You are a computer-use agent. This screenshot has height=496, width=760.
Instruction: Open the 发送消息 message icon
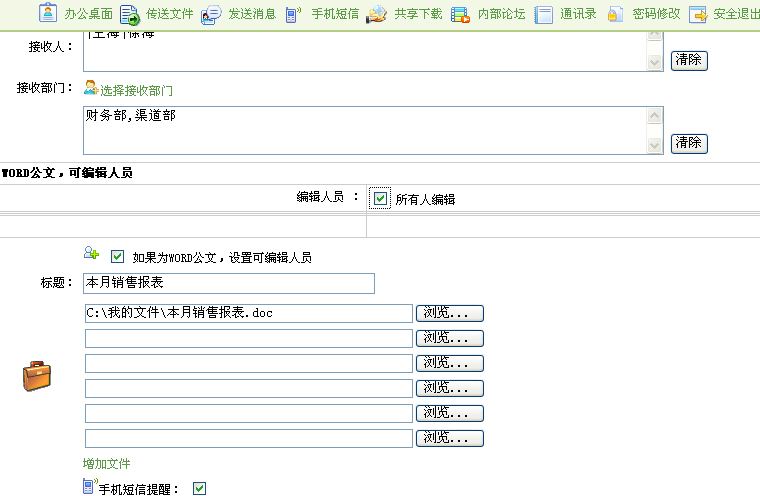211,15
